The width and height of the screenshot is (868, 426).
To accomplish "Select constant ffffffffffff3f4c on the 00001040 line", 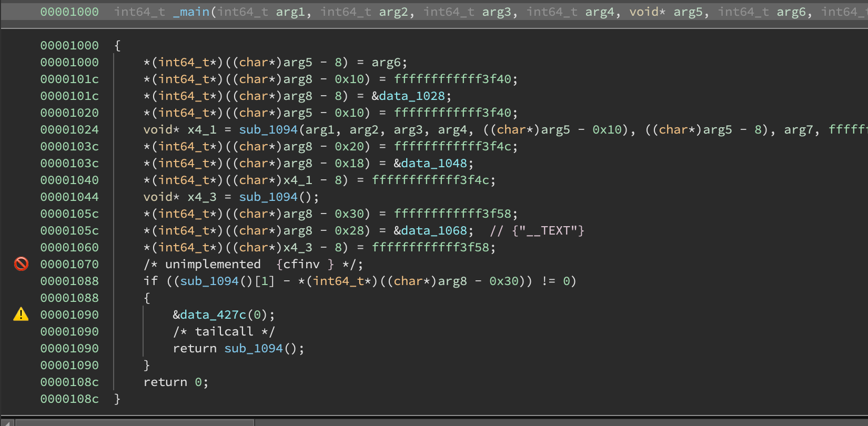I will (430, 180).
